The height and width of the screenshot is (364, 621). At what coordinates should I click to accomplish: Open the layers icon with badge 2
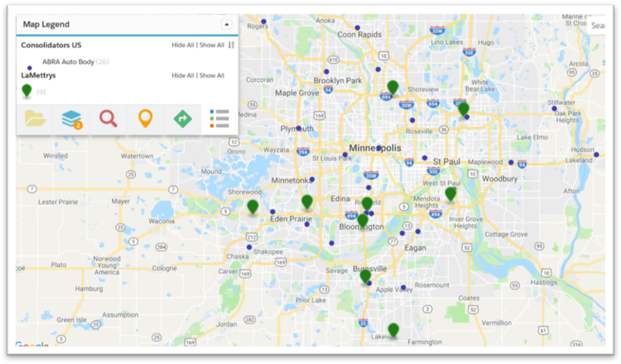click(x=72, y=119)
